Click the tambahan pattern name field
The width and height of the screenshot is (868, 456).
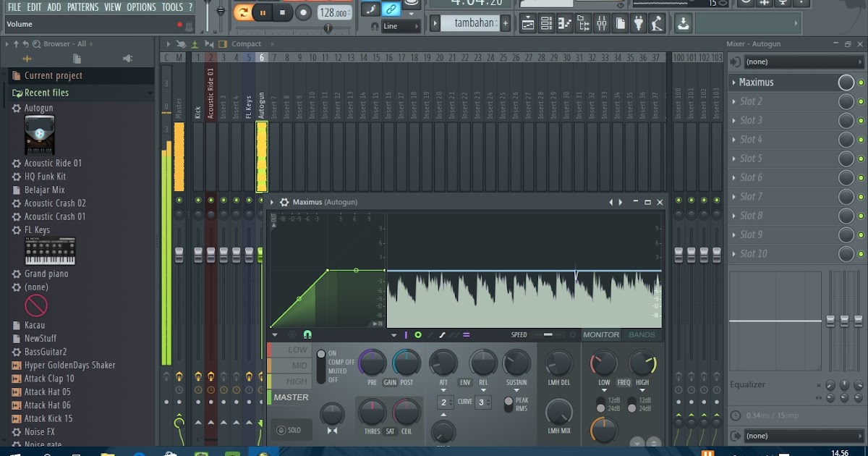(474, 22)
